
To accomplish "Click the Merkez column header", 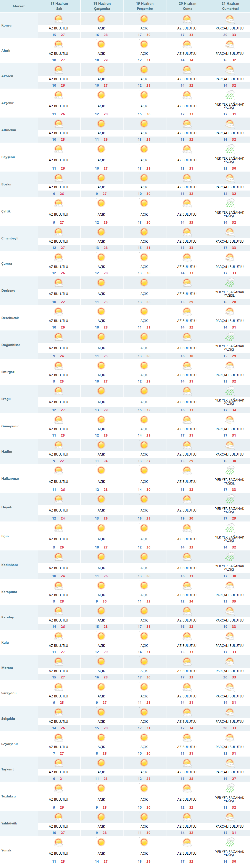I will [x=19, y=6].
